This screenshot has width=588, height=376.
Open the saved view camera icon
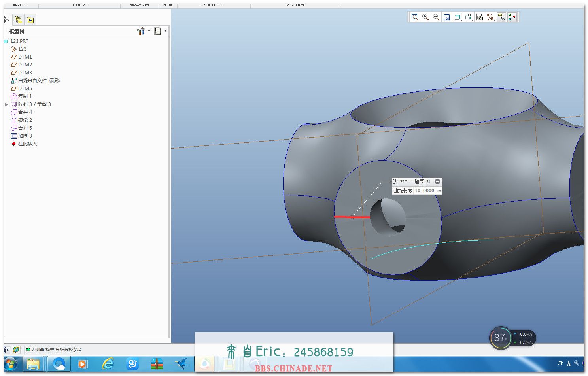[480, 17]
